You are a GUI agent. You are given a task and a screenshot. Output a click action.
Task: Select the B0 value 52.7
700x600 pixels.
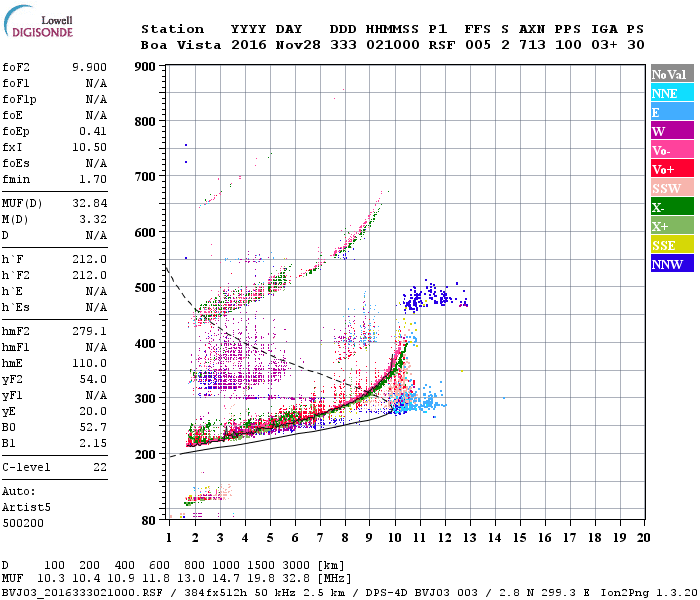tap(93, 428)
